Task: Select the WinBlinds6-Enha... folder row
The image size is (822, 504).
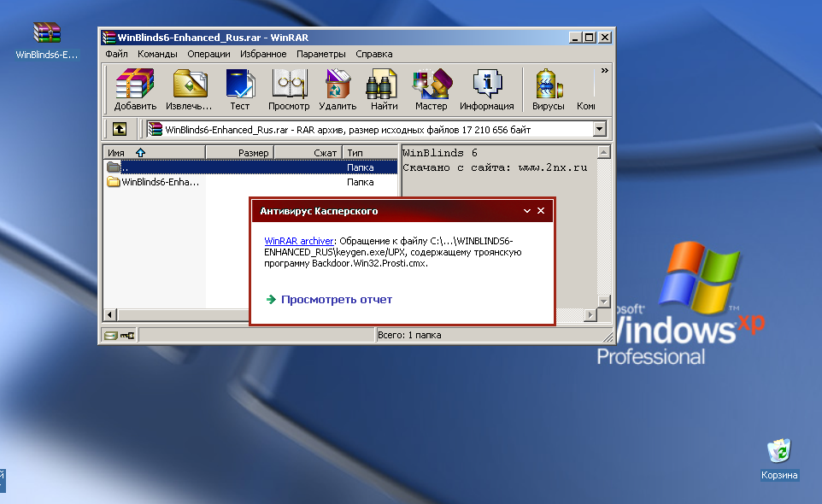Action: click(250, 182)
